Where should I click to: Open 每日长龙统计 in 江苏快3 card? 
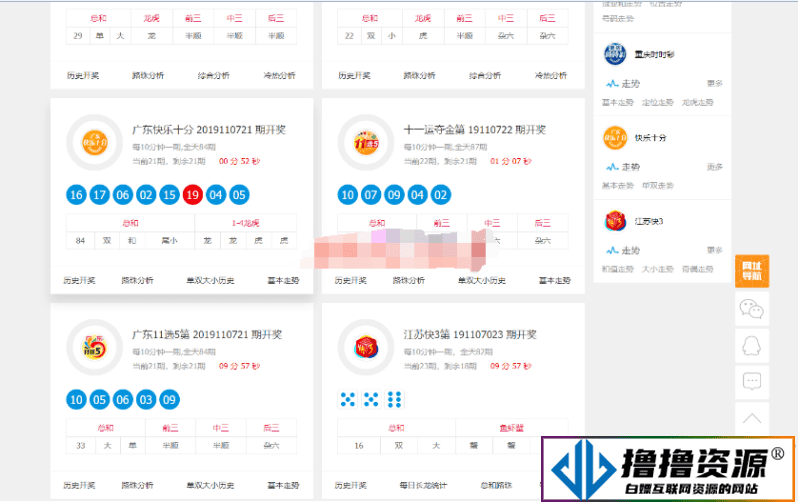coord(423,486)
